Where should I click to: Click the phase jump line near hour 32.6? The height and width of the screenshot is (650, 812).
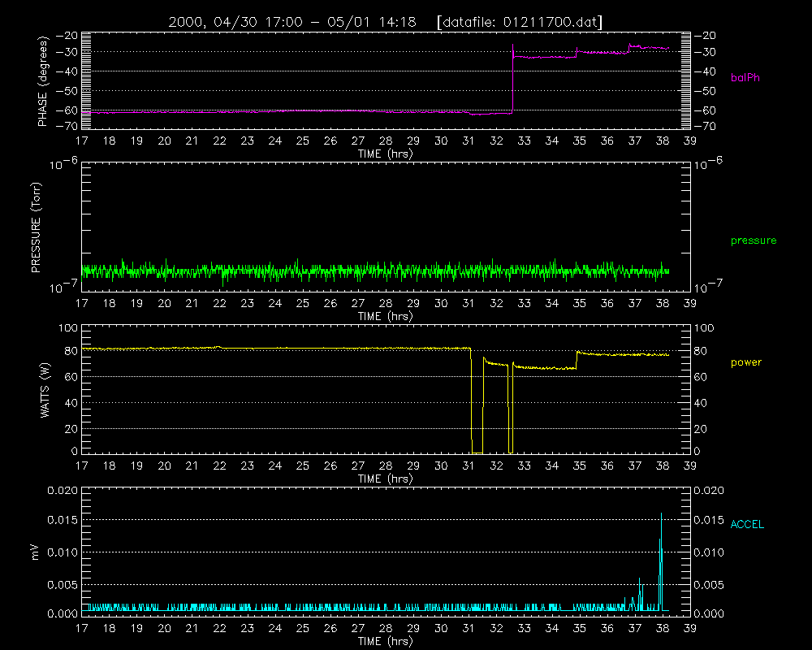512,79
